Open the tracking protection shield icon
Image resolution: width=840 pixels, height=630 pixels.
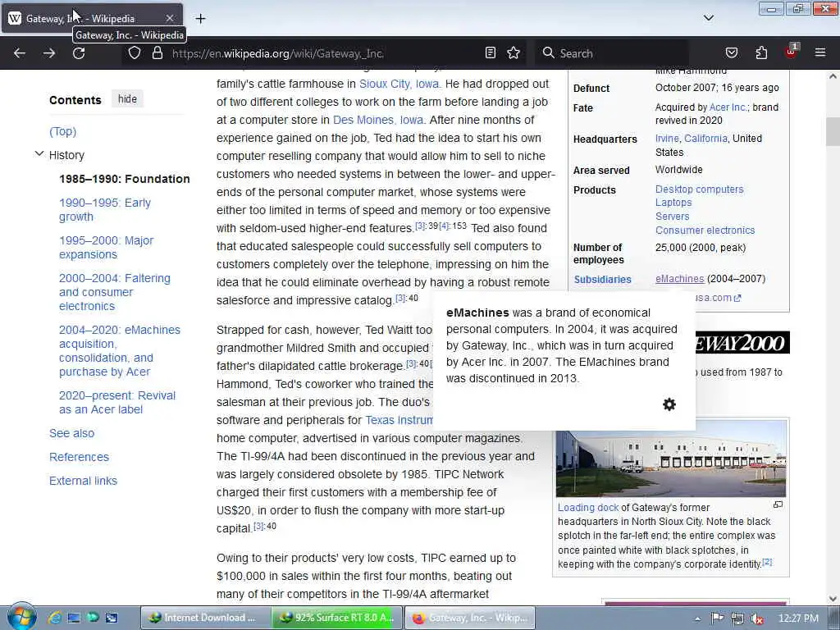135,53
